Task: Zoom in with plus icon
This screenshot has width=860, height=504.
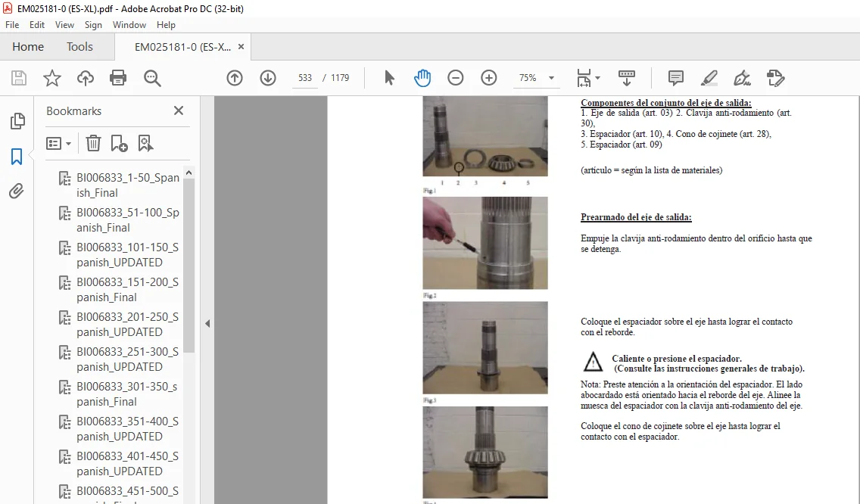Action: pyautogui.click(x=489, y=78)
